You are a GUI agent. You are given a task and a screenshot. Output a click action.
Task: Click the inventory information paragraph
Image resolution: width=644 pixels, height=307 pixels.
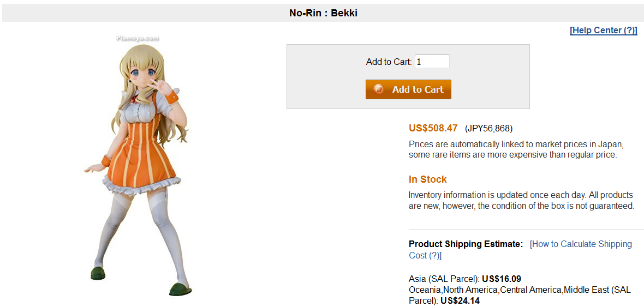(x=521, y=200)
